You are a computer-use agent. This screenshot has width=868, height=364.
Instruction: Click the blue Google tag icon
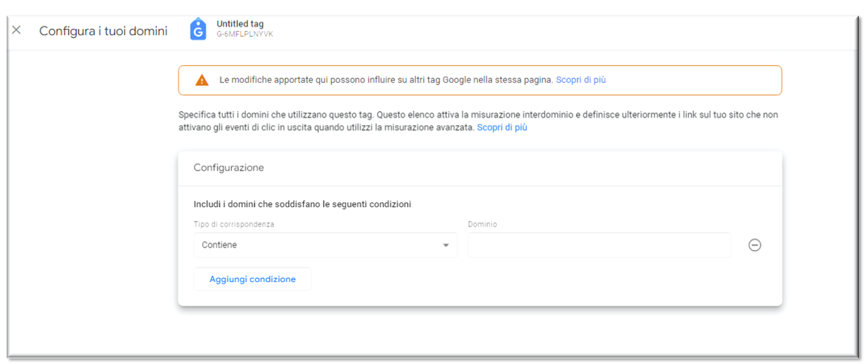coord(198,29)
